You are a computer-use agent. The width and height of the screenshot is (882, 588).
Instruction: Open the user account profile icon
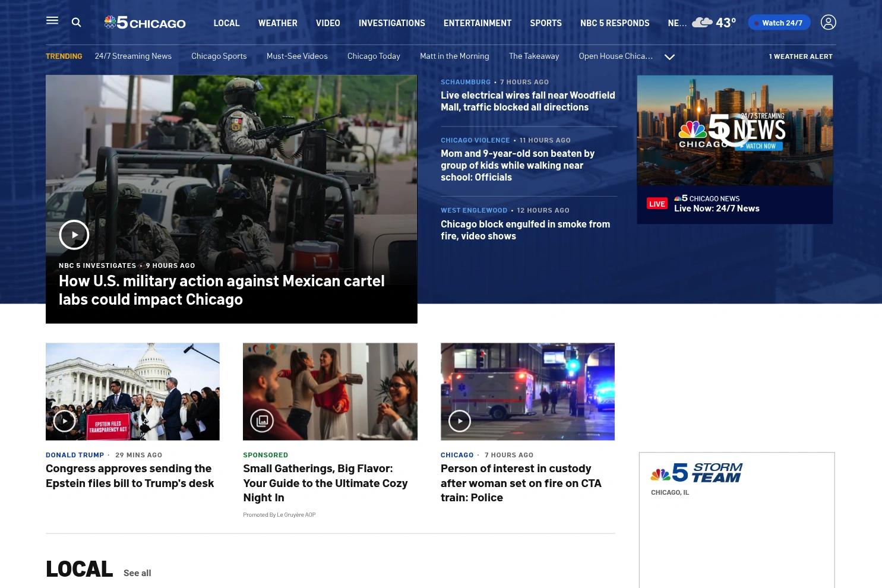point(828,22)
